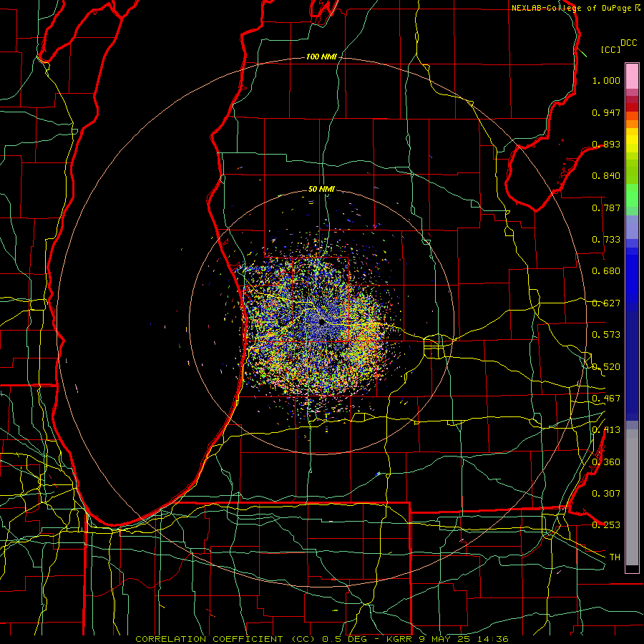Click the 0.573 legend value

[606, 335]
